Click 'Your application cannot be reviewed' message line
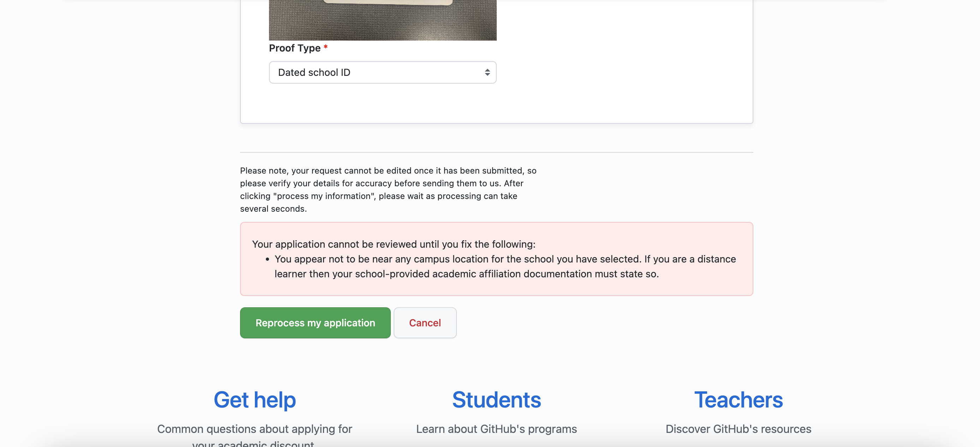This screenshot has width=980, height=447. (x=393, y=244)
